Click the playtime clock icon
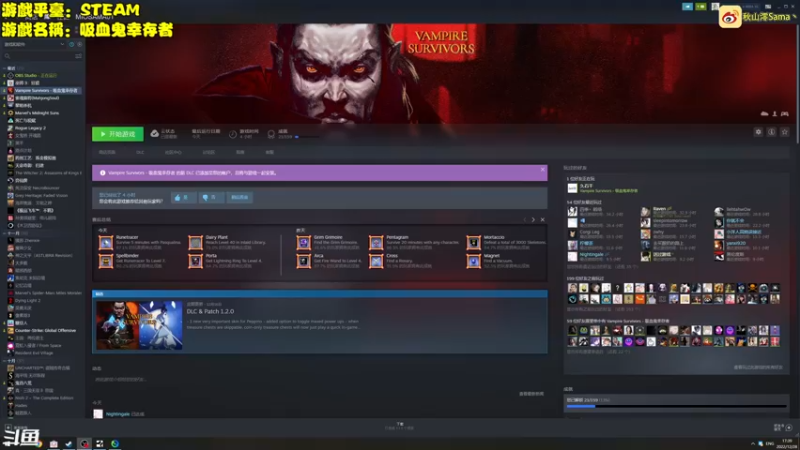This screenshot has height=450, width=800. [233, 134]
